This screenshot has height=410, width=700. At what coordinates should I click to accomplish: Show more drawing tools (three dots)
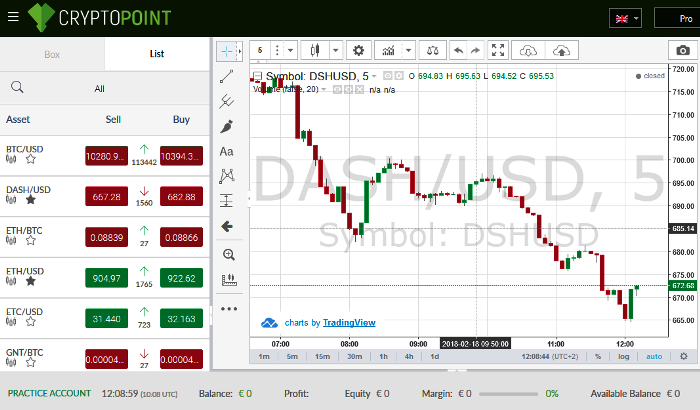229,309
